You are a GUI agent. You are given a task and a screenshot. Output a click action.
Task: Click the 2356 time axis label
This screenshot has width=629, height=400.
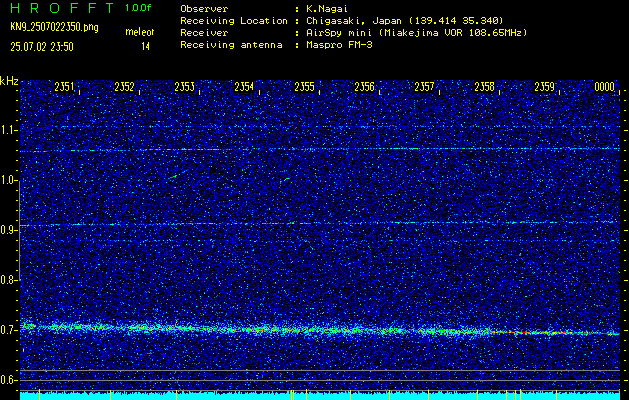coord(364,87)
